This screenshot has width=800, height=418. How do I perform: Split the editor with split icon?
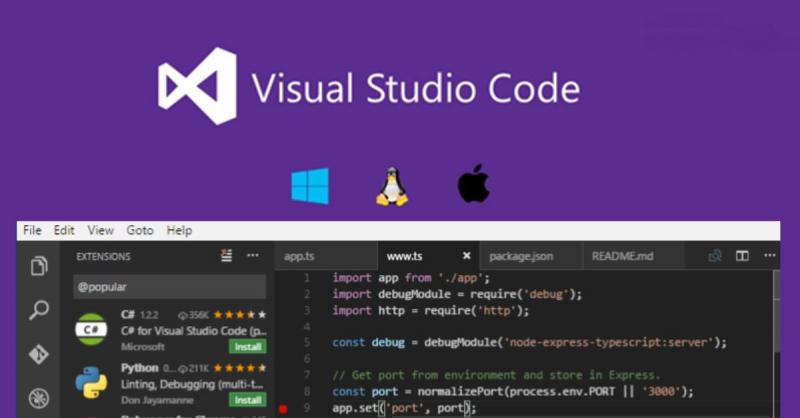coord(742,256)
